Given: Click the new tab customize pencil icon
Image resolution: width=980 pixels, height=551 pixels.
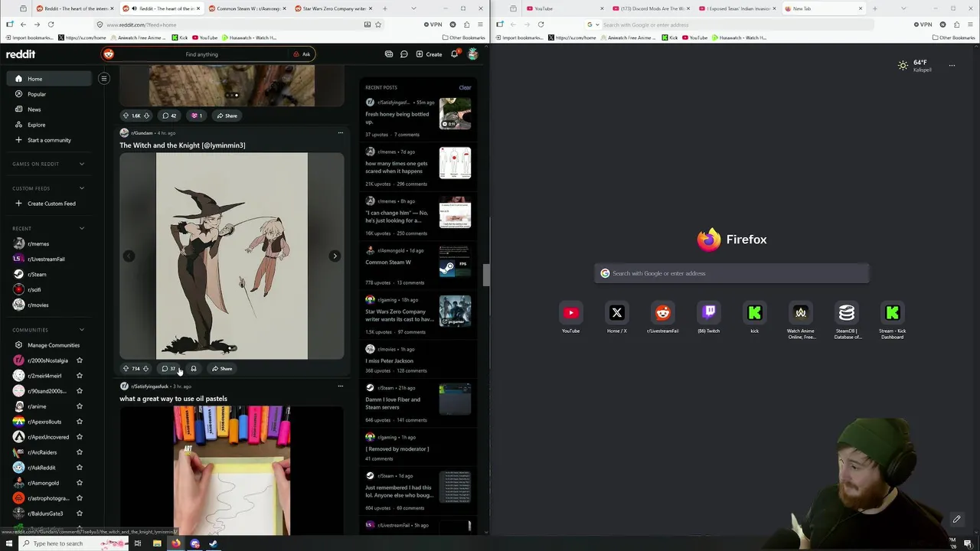Looking at the screenshot, I should (x=956, y=520).
